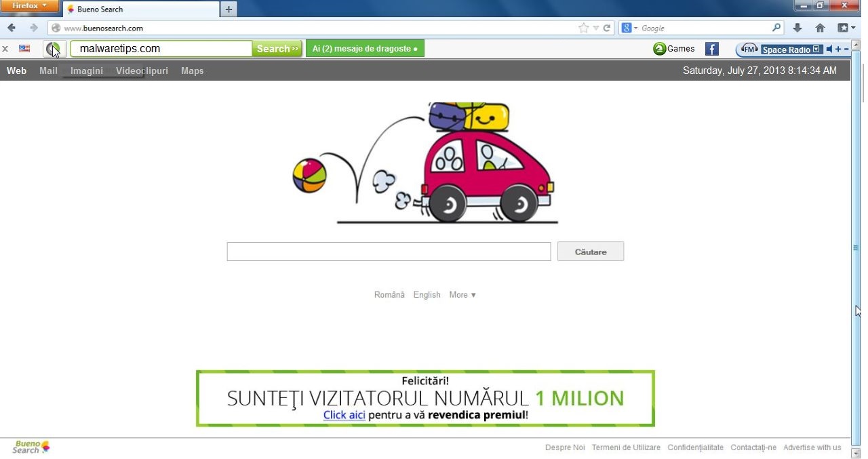
Task: Increase Space Radio volume with the plus control
Action: (838, 49)
